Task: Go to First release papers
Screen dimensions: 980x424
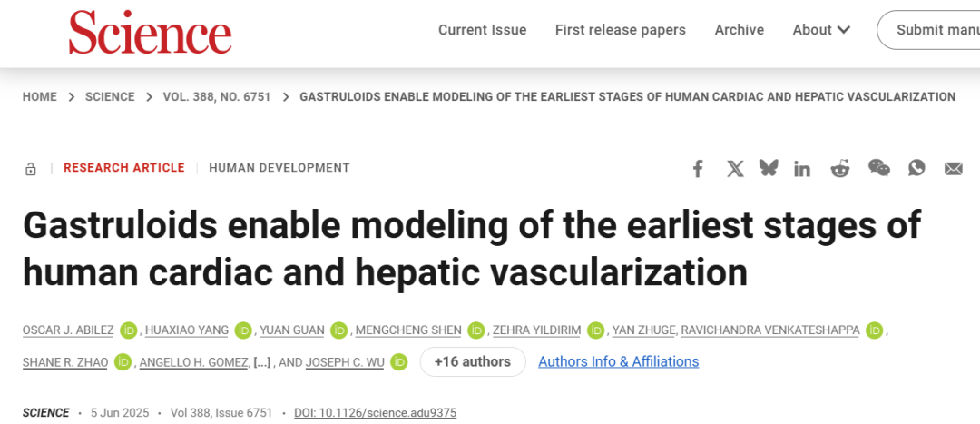Action: pos(621,30)
